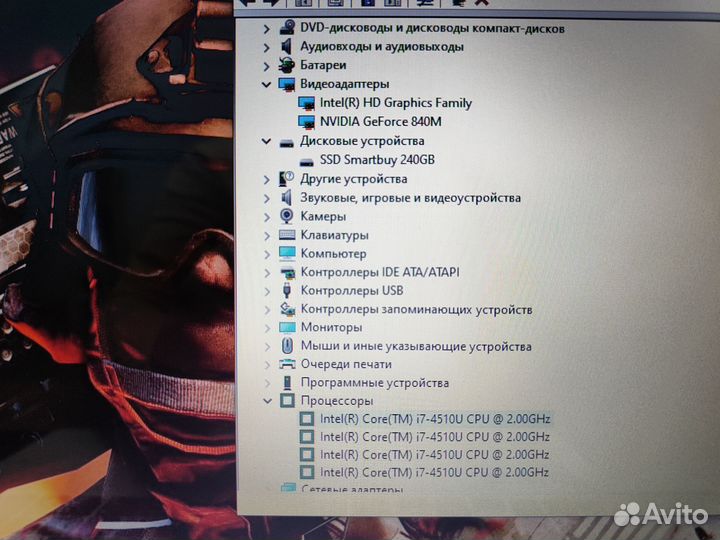Viewport: 720px width, 540px height.
Task: Click the Intel(R) HD Graphics Family adapter icon
Action: tap(306, 103)
